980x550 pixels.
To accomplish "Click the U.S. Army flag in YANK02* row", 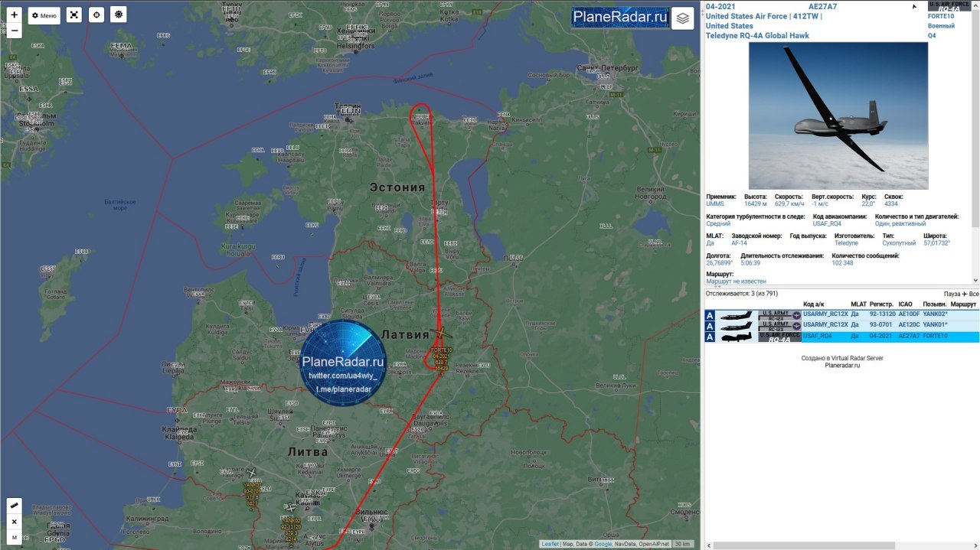I will (x=779, y=315).
